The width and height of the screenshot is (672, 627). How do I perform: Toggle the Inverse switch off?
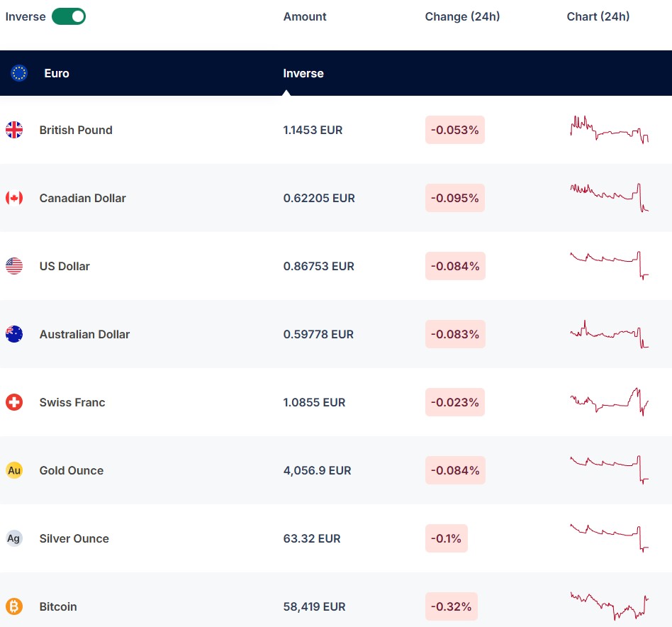[69, 16]
